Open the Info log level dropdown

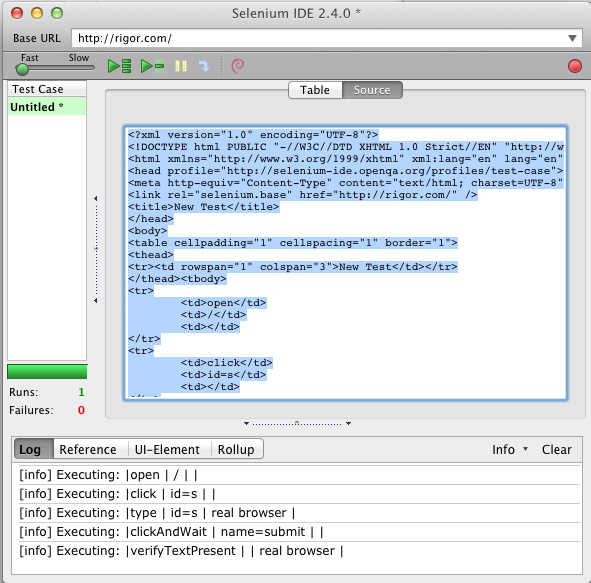tap(510, 449)
